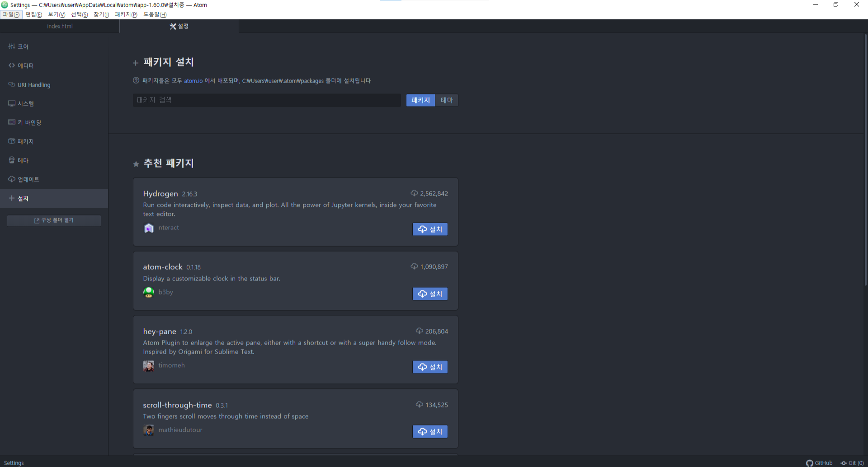This screenshot has height=467, width=868.
Task: Open the 테마 sidebar section
Action: [54, 160]
